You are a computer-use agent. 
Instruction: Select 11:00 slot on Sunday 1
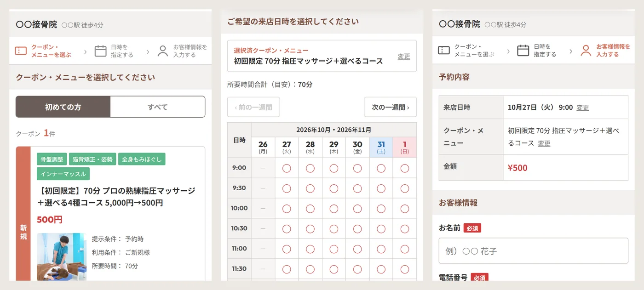(405, 249)
